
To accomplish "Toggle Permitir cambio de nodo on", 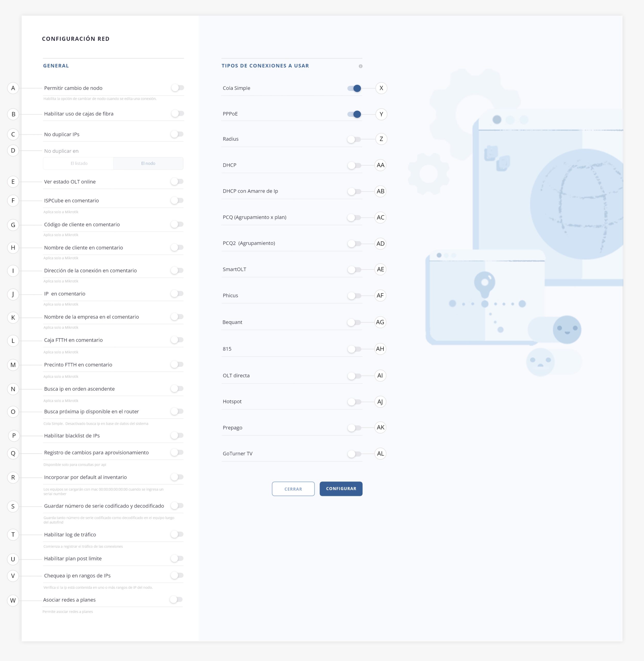I will point(178,88).
